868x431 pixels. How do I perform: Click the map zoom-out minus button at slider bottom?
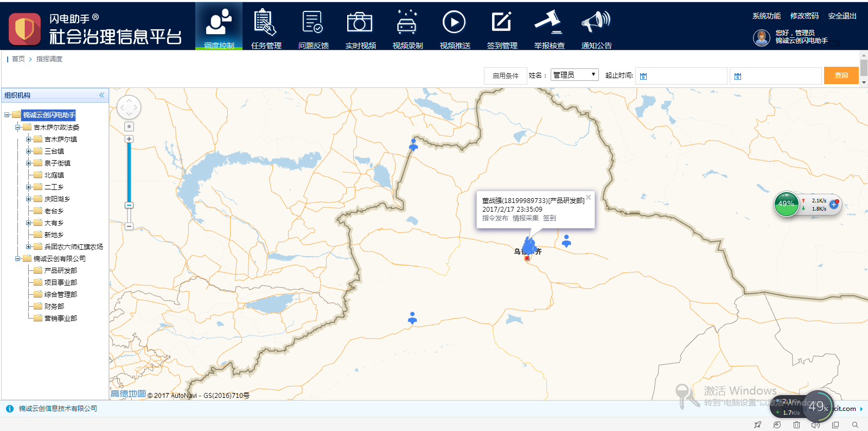coord(129,226)
